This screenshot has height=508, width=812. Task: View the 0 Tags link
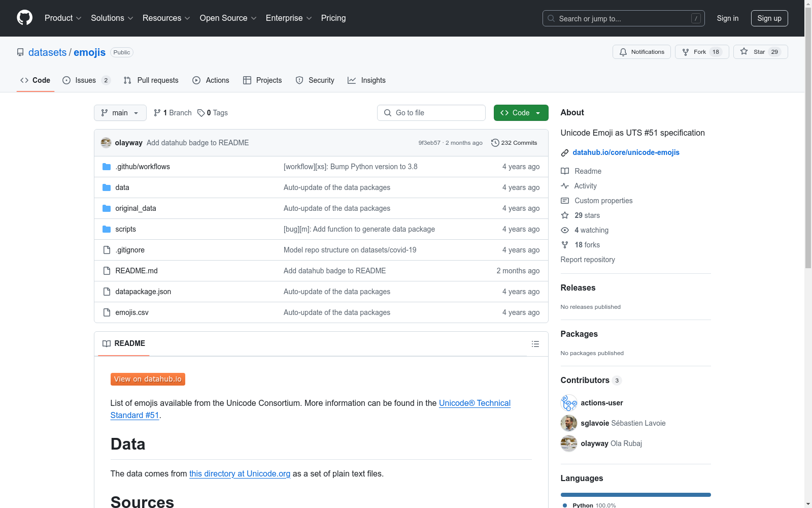(x=213, y=113)
